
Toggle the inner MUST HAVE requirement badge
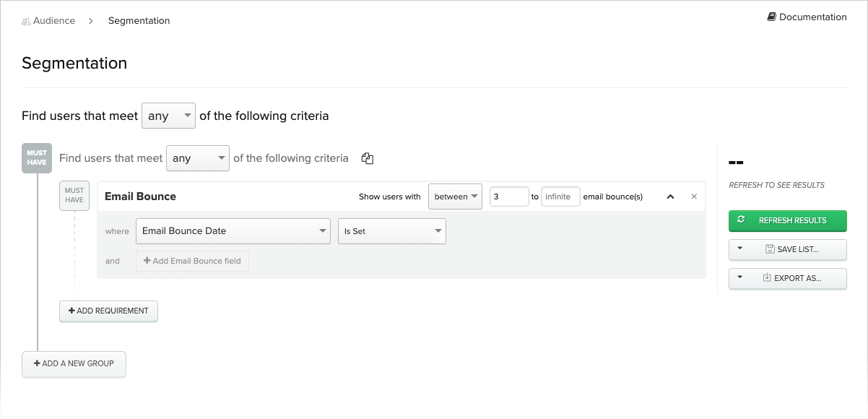point(74,196)
